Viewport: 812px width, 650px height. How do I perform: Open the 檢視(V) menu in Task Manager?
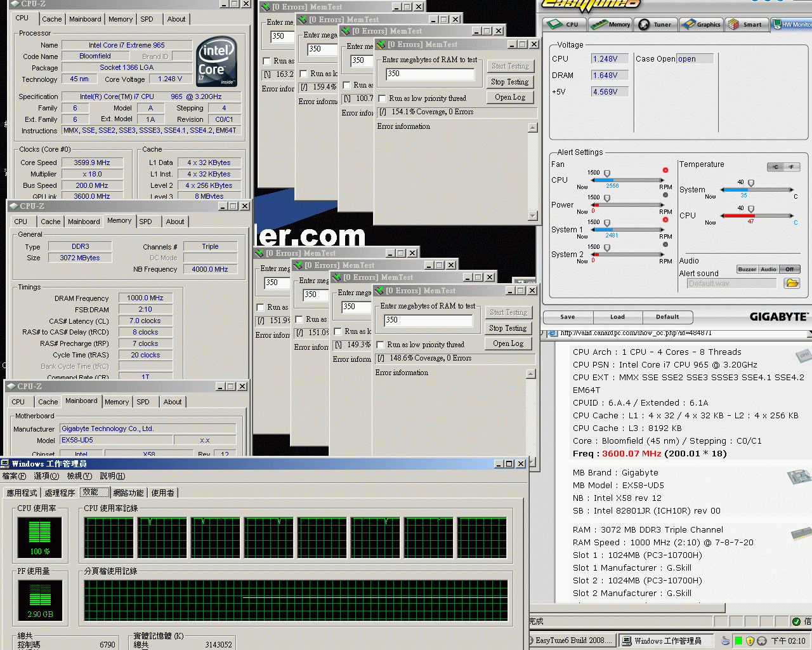pos(79,476)
